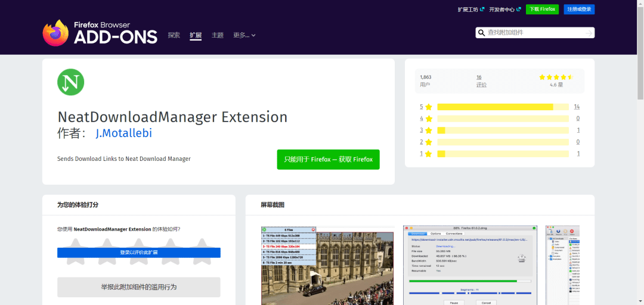Click the 5-star rating row star icon
The width and height of the screenshot is (644, 305).
point(429,107)
